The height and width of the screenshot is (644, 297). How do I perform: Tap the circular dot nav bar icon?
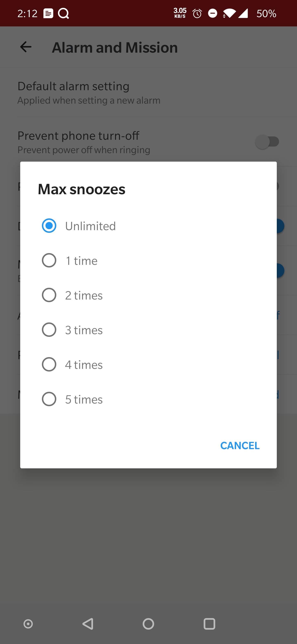28,624
